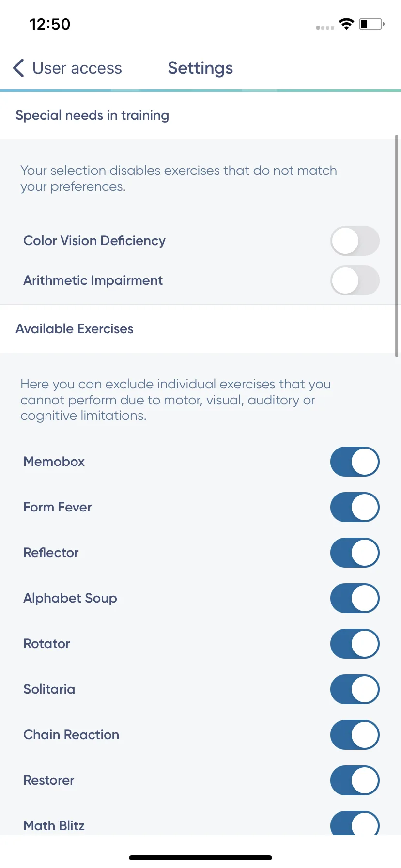Switch off Math Blitz exercise

coord(355,823)
